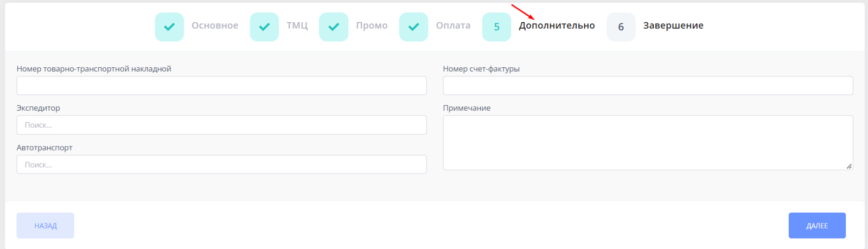Click the Примечание textarea resize handle
The height and width of the screenshot is (249, 868).
[x=849, y=166]
